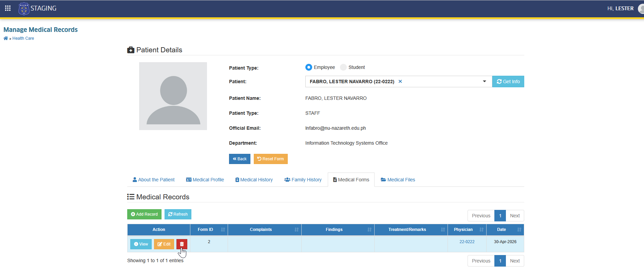This screenshot has height=271, width=644.
Task: Click Next in the top pagination
Action: pyautogui.click(x=515, y=216)
